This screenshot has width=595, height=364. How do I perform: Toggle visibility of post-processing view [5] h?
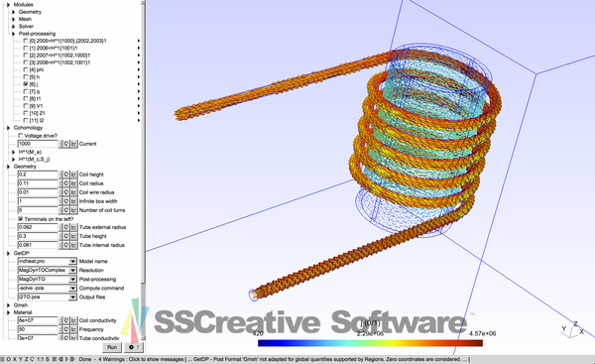(26, 77)
